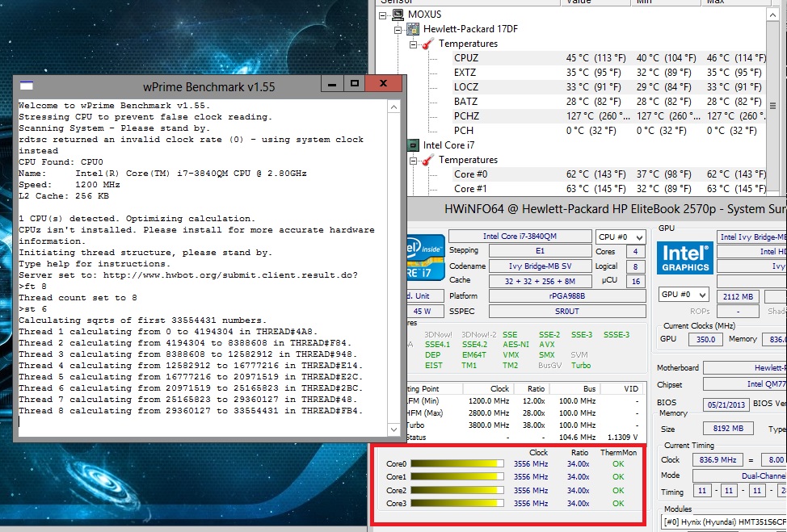Click the HWiNFO64 window title bar
Screen dimensions: 787x532
[x=597, y=209]
